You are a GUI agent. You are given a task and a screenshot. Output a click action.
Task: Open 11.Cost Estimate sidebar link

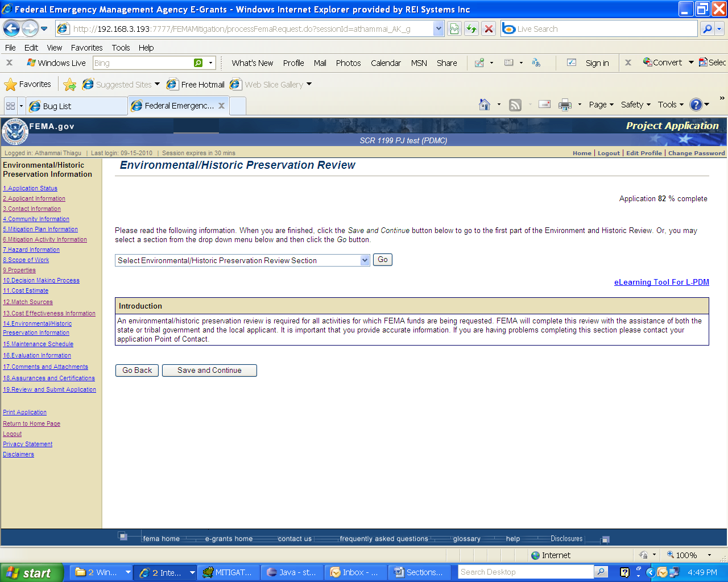[26, 290]
